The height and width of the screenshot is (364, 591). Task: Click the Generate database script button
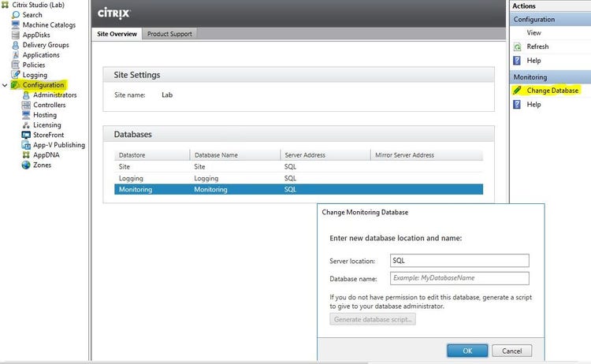point(373,319)
